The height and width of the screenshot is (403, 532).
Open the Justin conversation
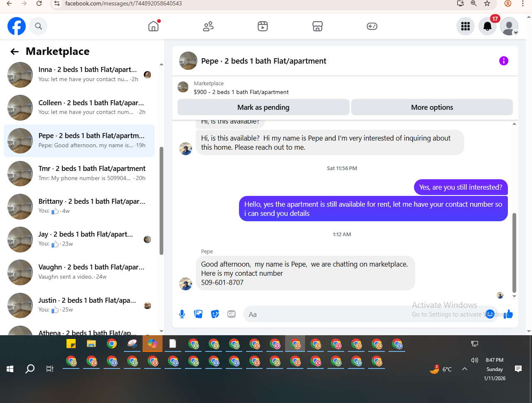point(79,305)
